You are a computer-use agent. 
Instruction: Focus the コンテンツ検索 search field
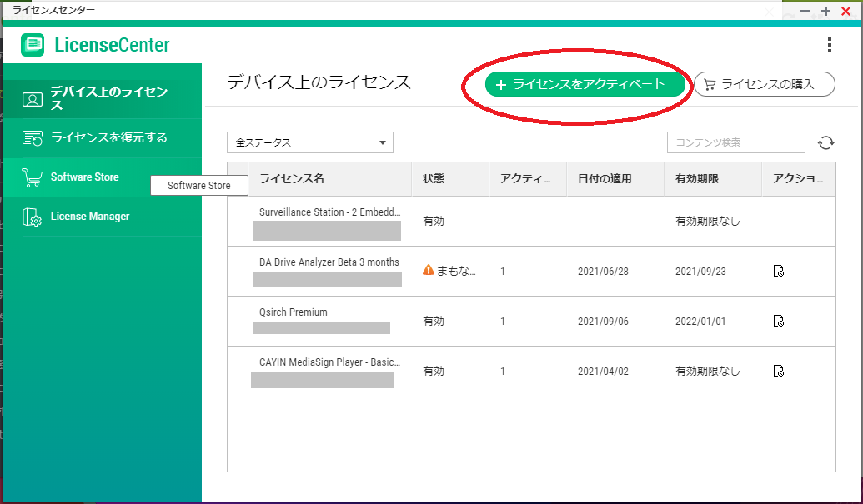click(x=736, y=142)
